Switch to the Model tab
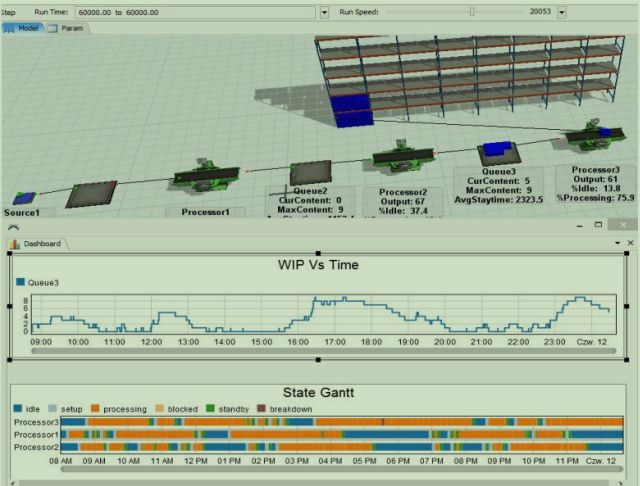The height and width of the screenshot is (486, 640). [x=23, y=28]
